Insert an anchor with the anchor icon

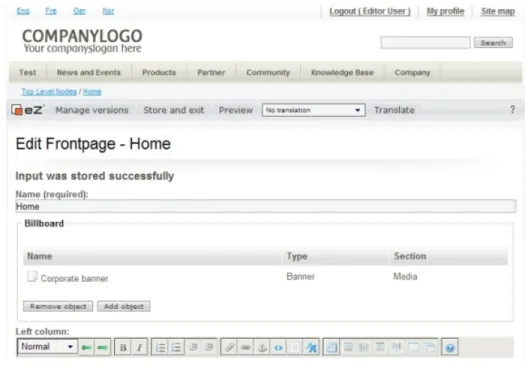point(262,347)
